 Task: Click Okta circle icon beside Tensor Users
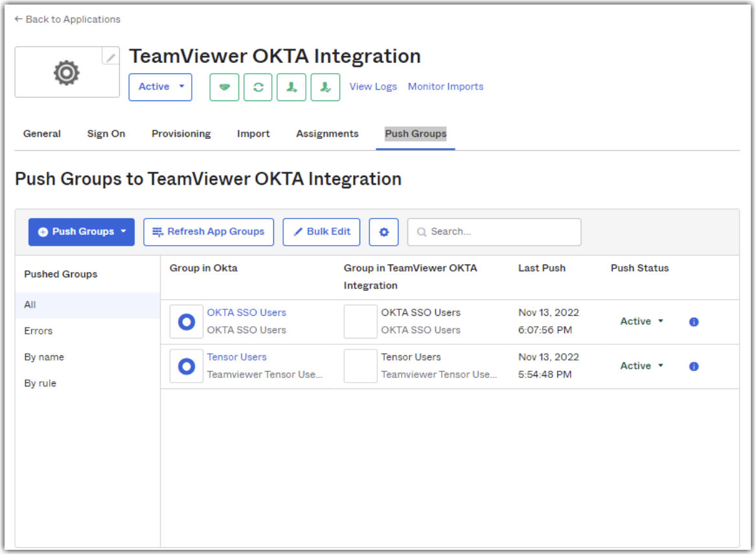187,366
